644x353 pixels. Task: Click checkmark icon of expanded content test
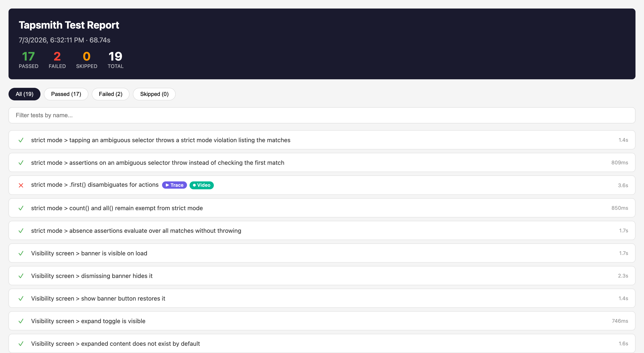pyautogui.click(x=21, y=344)
